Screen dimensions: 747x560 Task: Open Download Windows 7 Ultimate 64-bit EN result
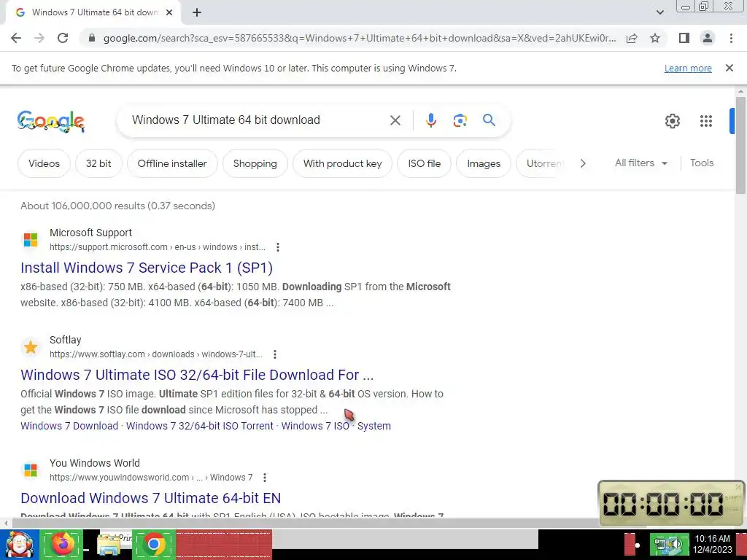click(x=150, y=498)
